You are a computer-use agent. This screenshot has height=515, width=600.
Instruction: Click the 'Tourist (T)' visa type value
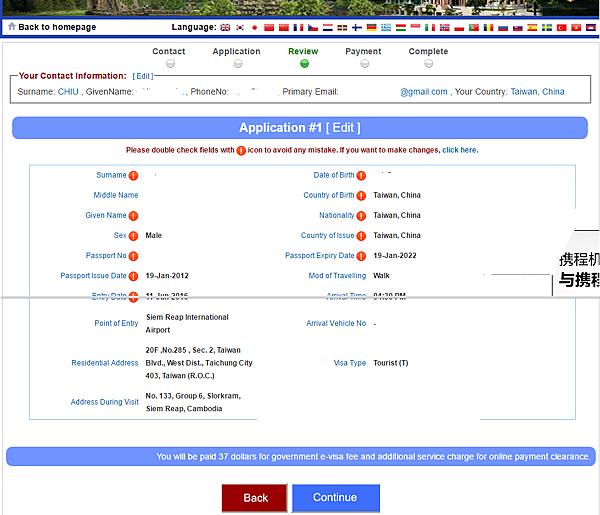tap(391, 363)
